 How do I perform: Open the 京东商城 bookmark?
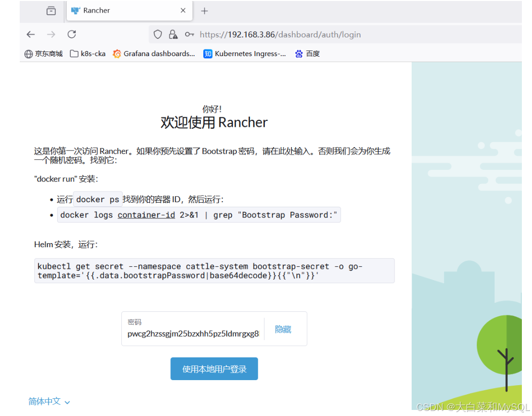coord(44,54)
